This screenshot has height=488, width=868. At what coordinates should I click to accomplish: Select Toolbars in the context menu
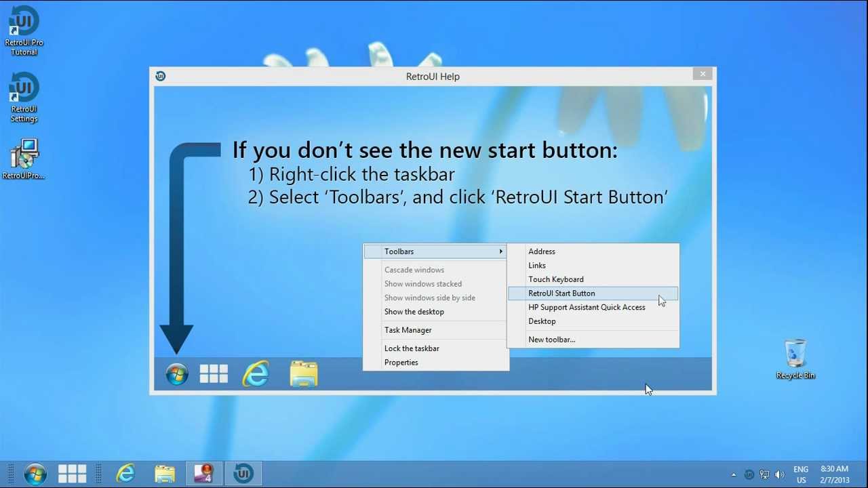[x=435, y=251]
